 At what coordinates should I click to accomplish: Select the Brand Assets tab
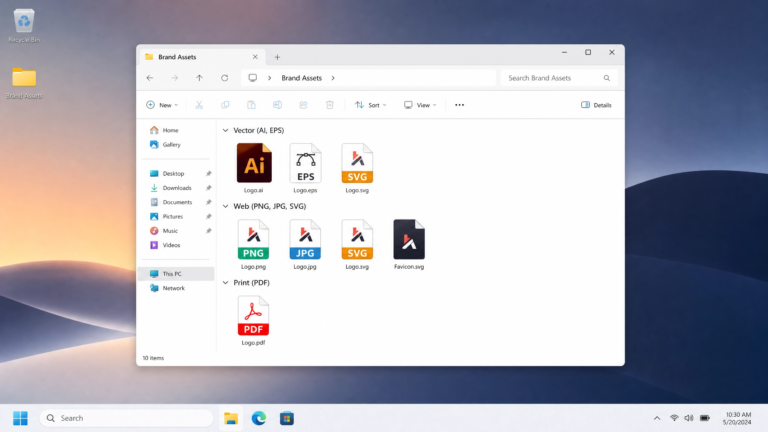tap(202, 57)
